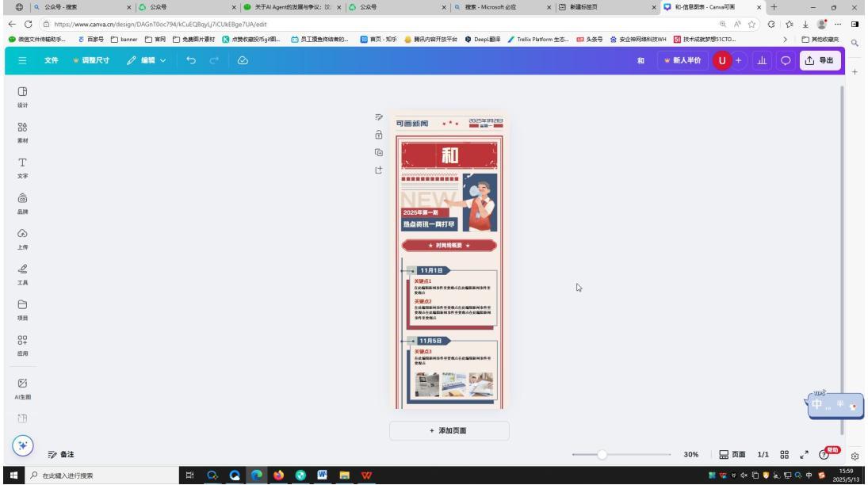The image size is (868, 485).
Task: Open the help question mark button
Action: [824, 455]
